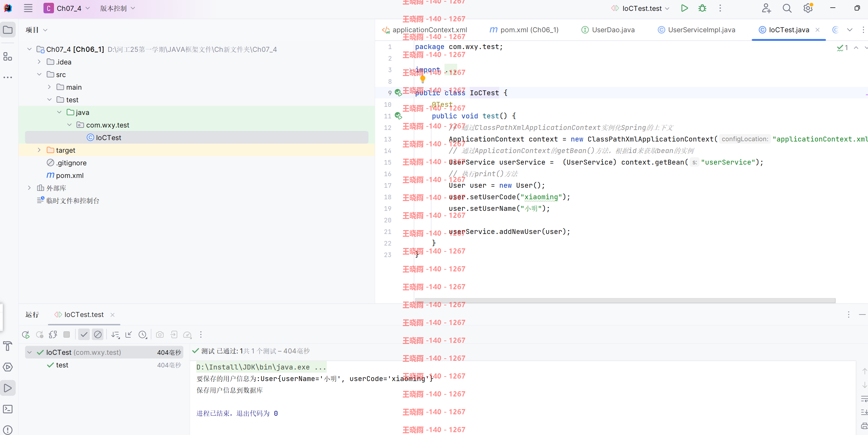Viewport: 868px width, 435px height.
Task: Open the Run tool window icon in sidebar
Action: (8, 388)
